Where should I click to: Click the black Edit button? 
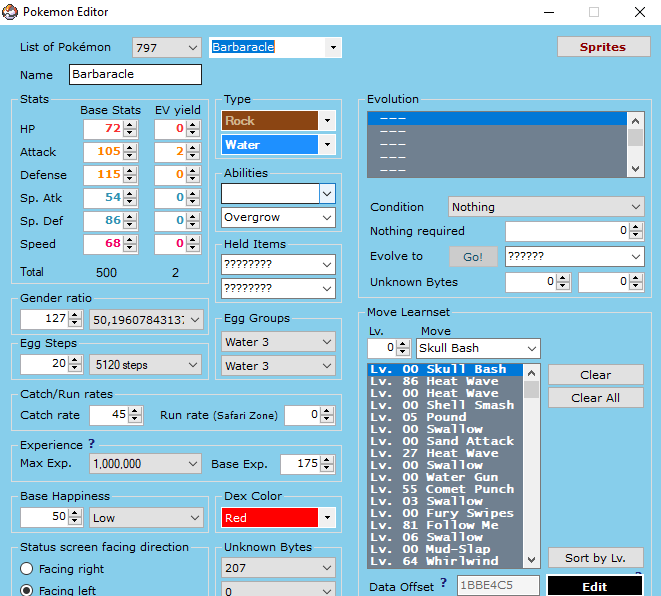pyautogui.click(x=594, y=586)
